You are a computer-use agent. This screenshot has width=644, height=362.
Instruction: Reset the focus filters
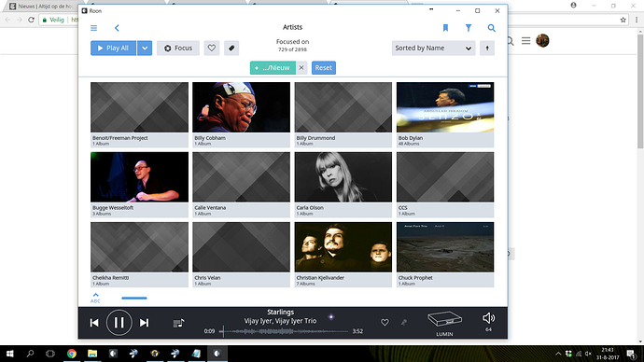tap(324, 68)
